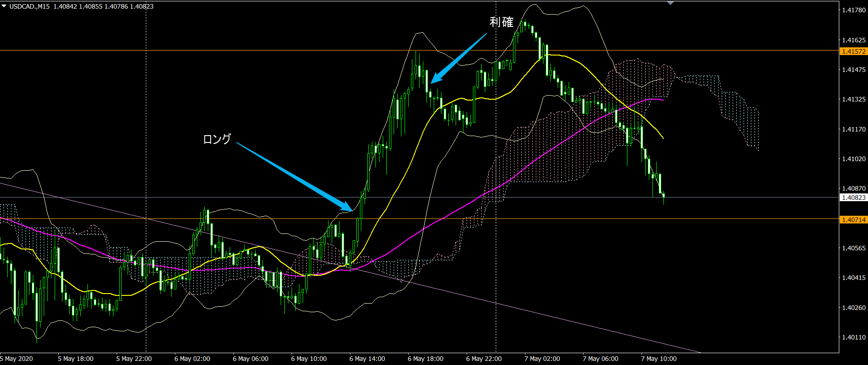Click price scale value 1.41625

(854, 40)
